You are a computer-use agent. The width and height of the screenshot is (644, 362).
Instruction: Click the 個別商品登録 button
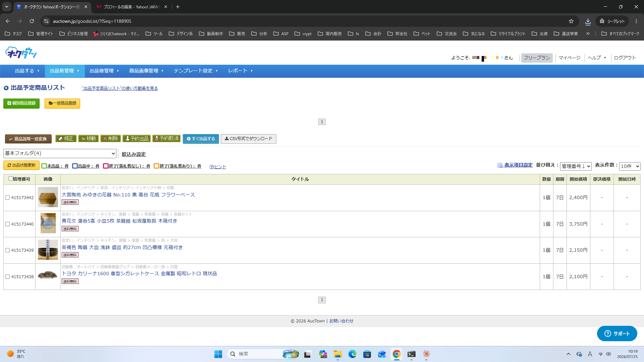(x=21, y=103)
